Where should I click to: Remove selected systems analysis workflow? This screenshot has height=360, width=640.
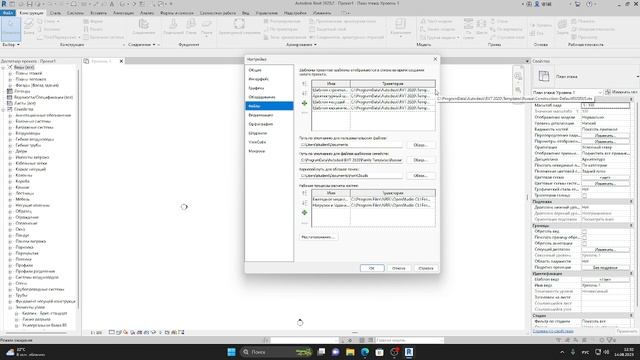click(x=304, y=222)
